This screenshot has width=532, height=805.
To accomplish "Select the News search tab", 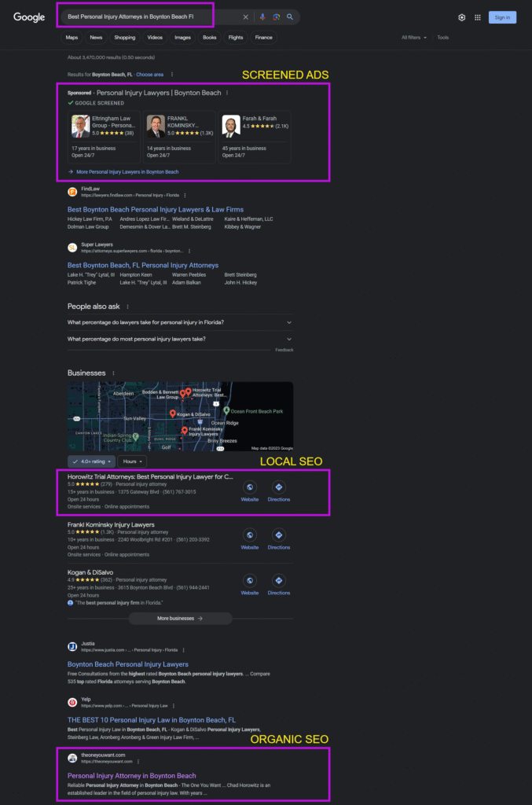I will (96, 37).
